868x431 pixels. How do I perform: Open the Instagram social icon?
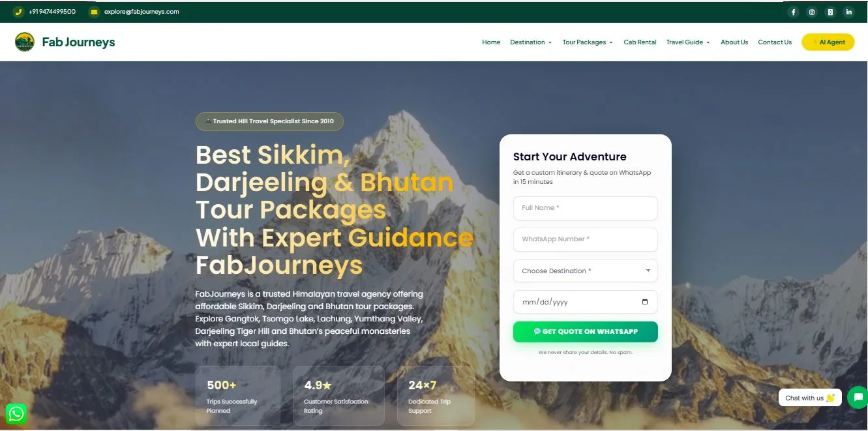coord(811,12)
